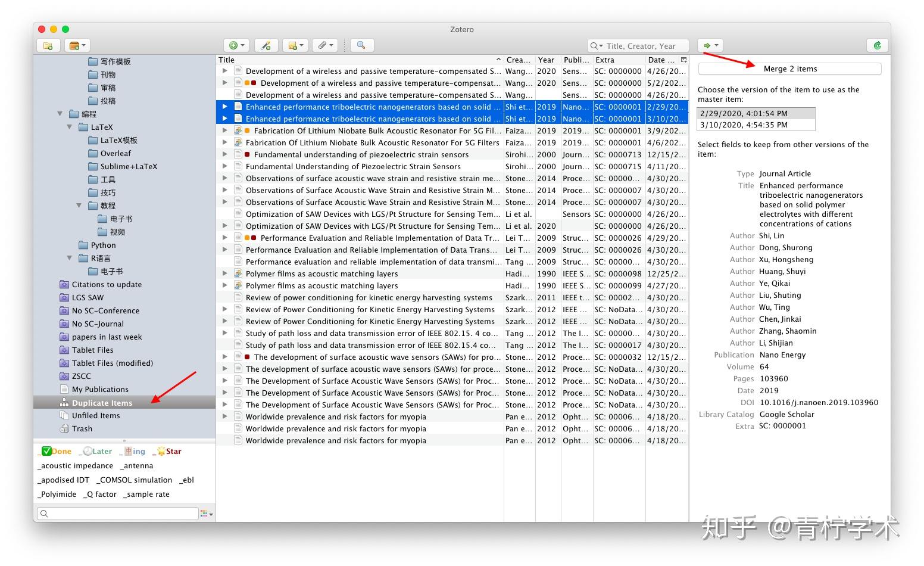Filter by the _acoustic impedance tag
This screenshot has width=924, height=566.
point(75,465)
